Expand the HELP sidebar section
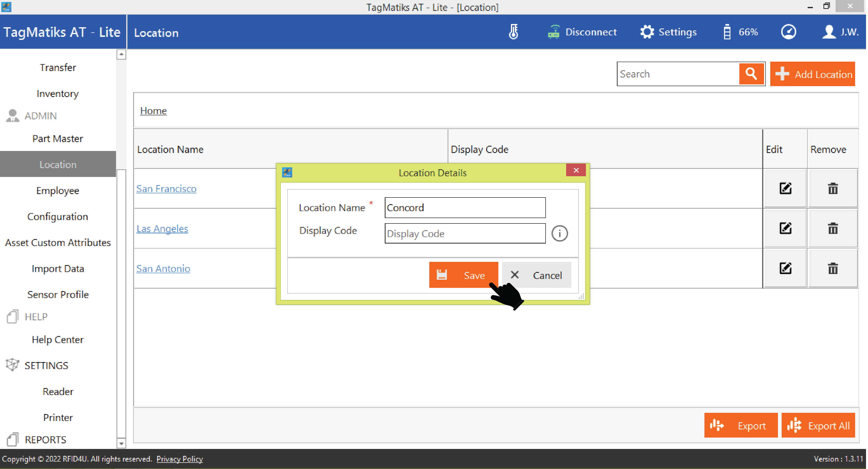The height and width of the screenshot is (469, 868). (36, 317)
